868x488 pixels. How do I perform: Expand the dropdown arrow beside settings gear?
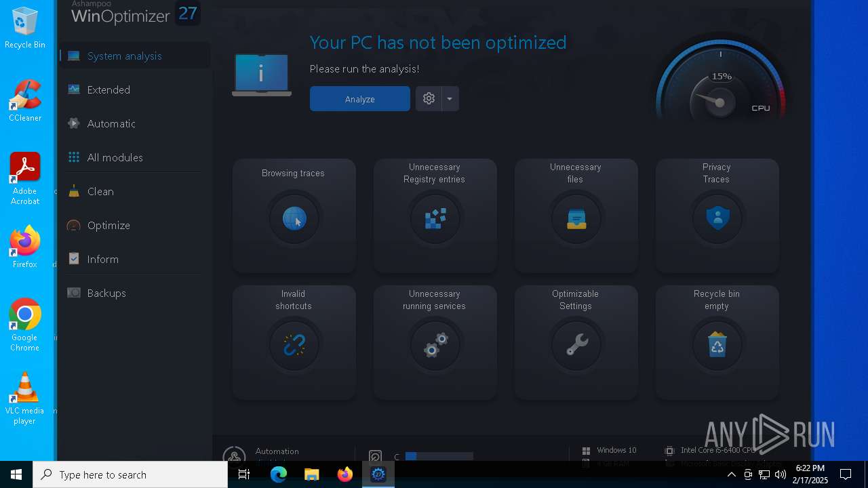(450, 99)
